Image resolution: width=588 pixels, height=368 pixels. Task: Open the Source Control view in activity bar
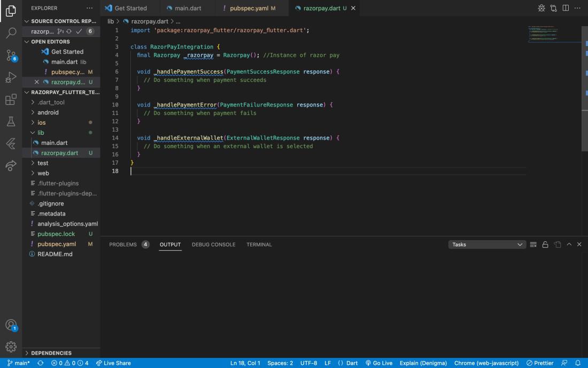pos(11,55)
